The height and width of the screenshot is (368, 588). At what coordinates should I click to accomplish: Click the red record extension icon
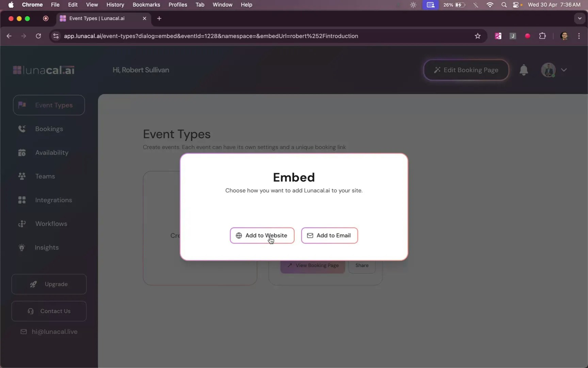pyautogui.click(x=527, y=36)
